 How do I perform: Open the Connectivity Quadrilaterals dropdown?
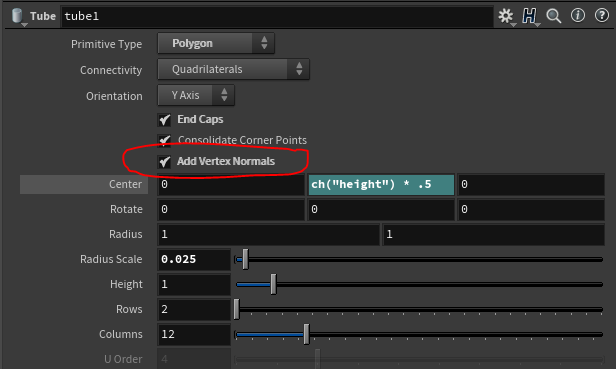tap(233, 69)
